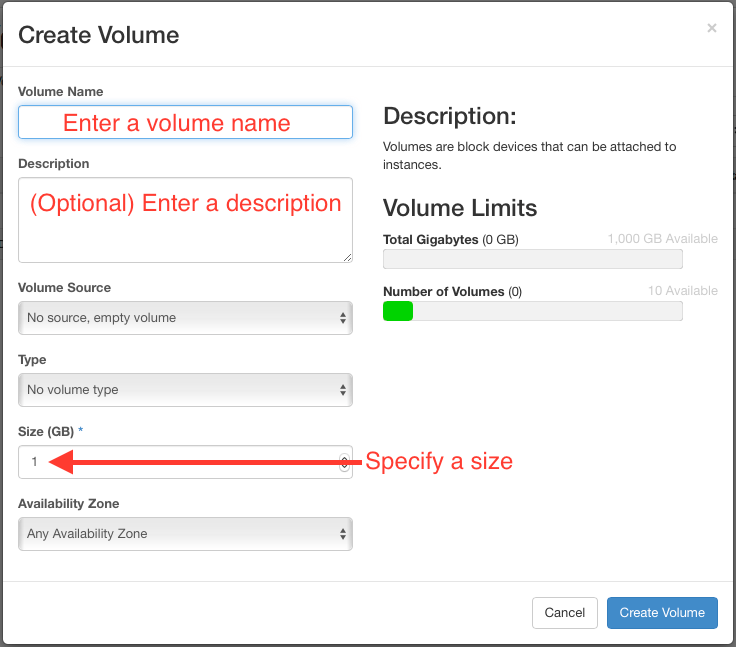The image size is (736, 647).
Task: Click the Size (GB) label
Action: click(46, 431)
